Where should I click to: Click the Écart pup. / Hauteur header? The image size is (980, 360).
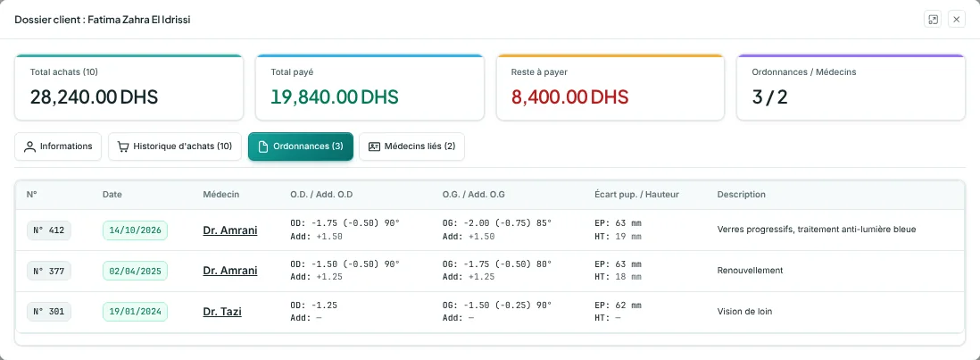[x=637, y=195]
